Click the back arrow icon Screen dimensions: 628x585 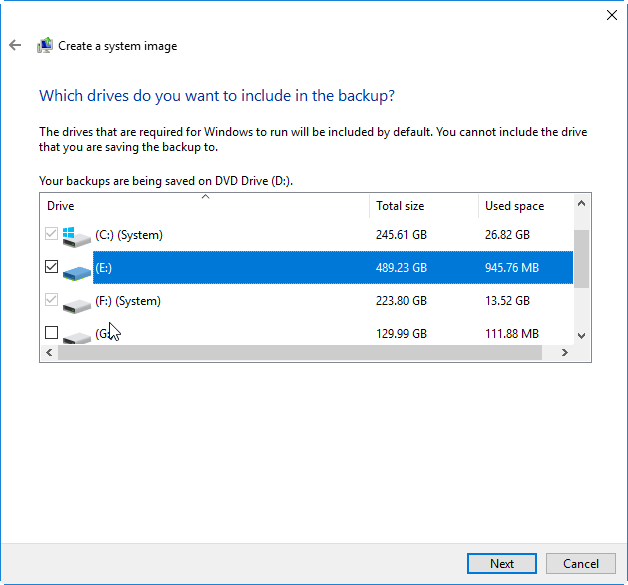tap(15, 45)
